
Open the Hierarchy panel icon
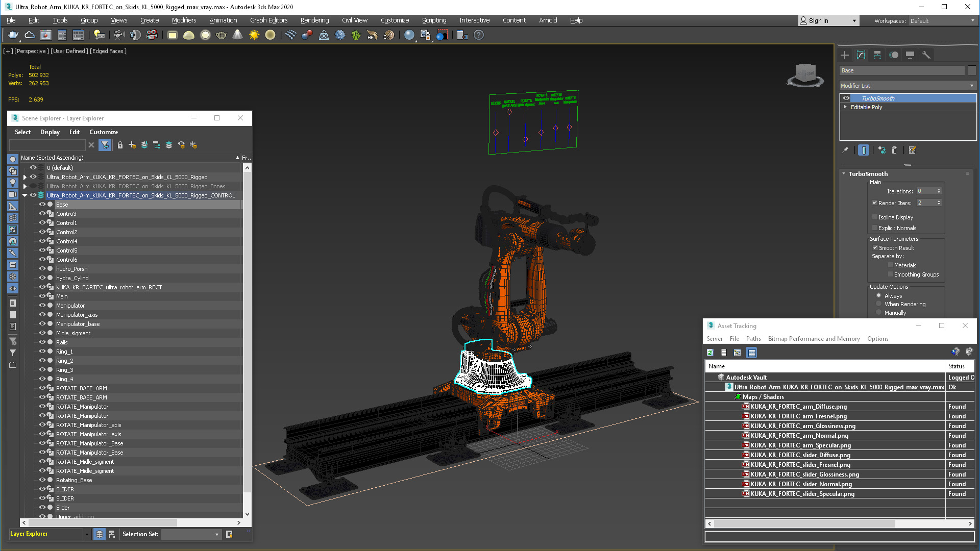coord(877,55)
